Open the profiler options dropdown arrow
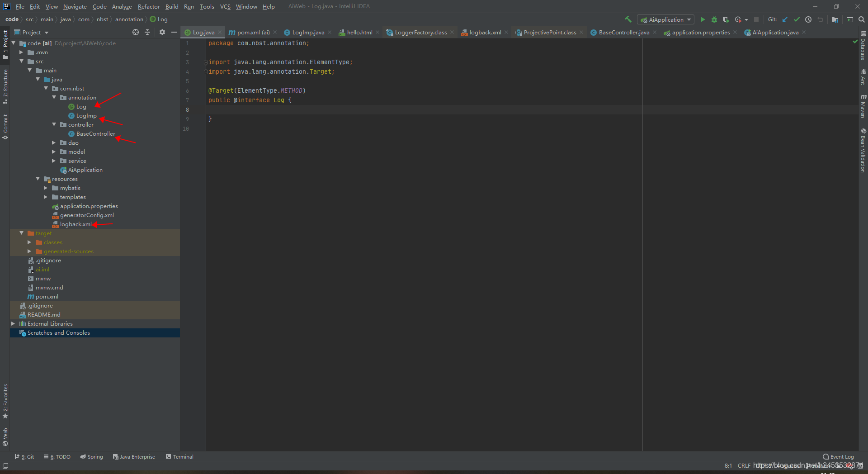 (746, 19)
